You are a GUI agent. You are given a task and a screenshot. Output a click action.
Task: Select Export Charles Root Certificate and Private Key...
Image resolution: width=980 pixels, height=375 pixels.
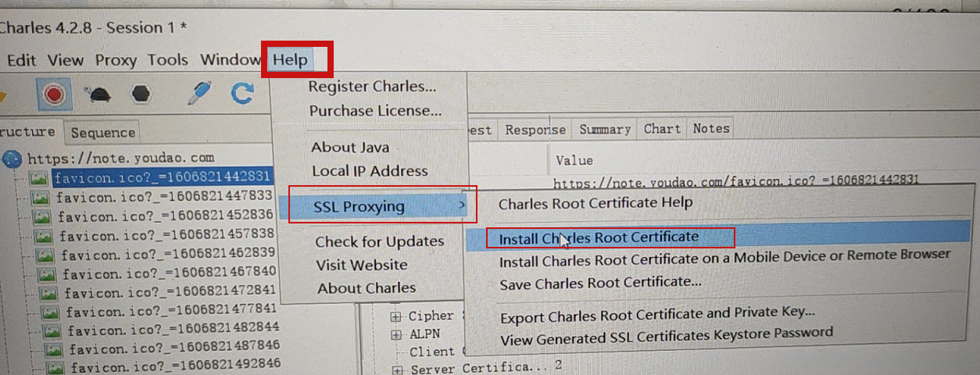pyautogui.click(x=657, y=316)
